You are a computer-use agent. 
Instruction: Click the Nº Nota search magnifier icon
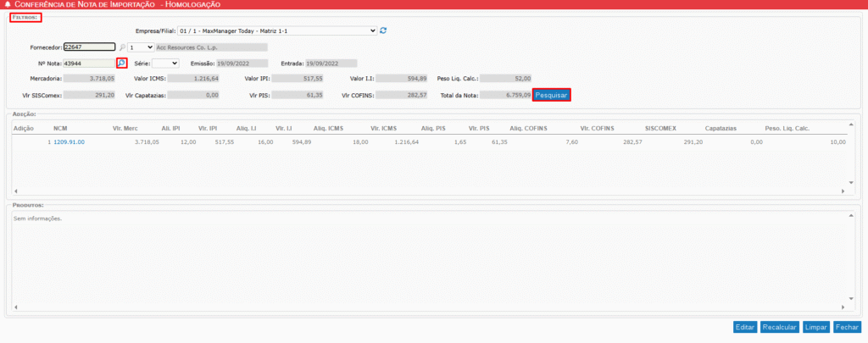[x=121, y=64]
